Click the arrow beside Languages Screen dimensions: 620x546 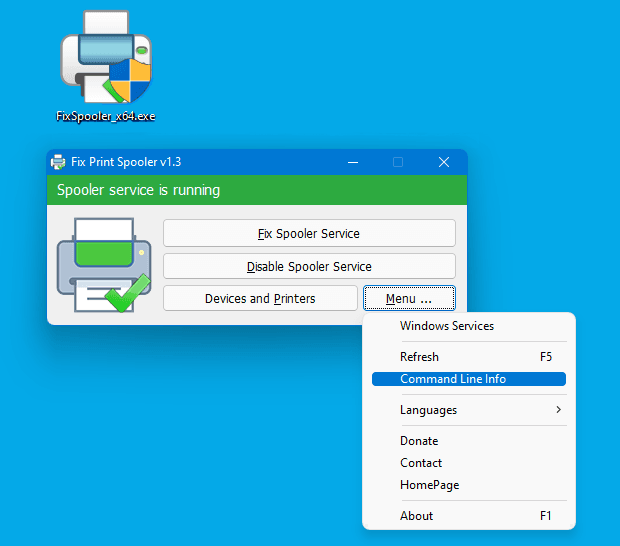pyautogui.click(x=558, y=410)
